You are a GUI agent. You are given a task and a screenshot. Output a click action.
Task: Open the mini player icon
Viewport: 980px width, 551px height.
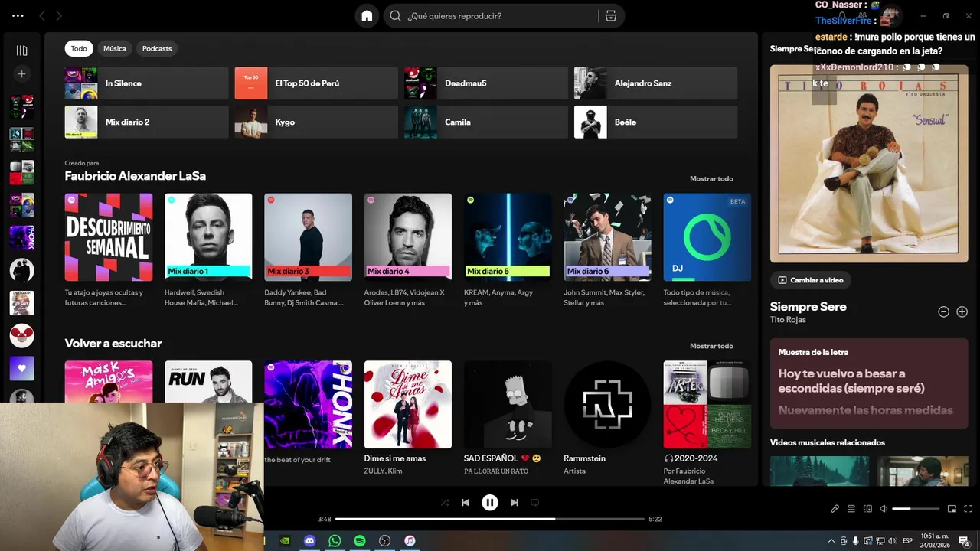pyautogui.click(x=952, y=509)
